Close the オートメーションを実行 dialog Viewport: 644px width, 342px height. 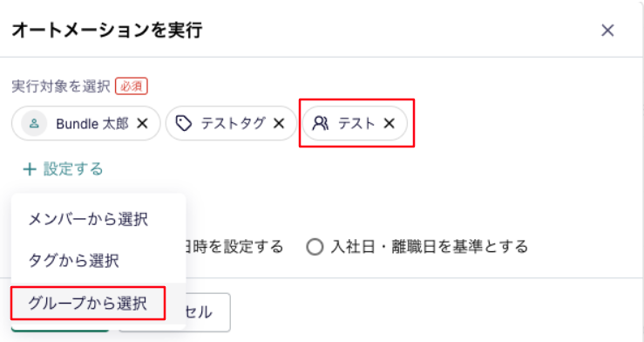click(x=607, y=30)
